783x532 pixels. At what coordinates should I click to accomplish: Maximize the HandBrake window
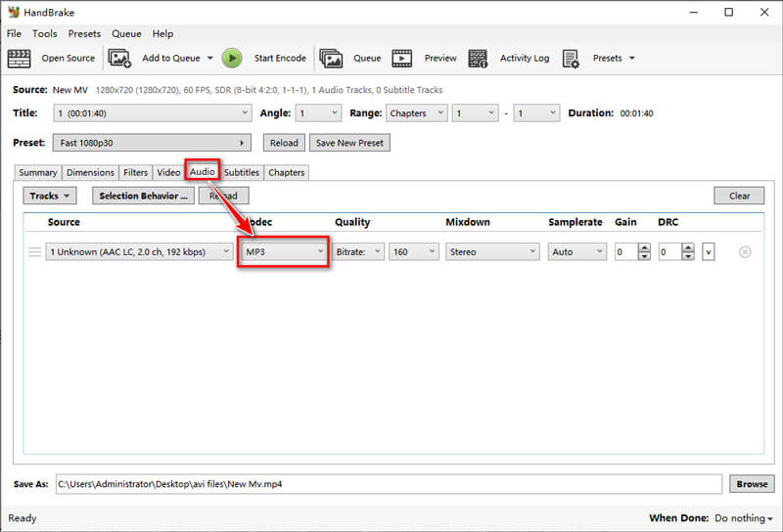pyautogui.click(x=728, y=12)
